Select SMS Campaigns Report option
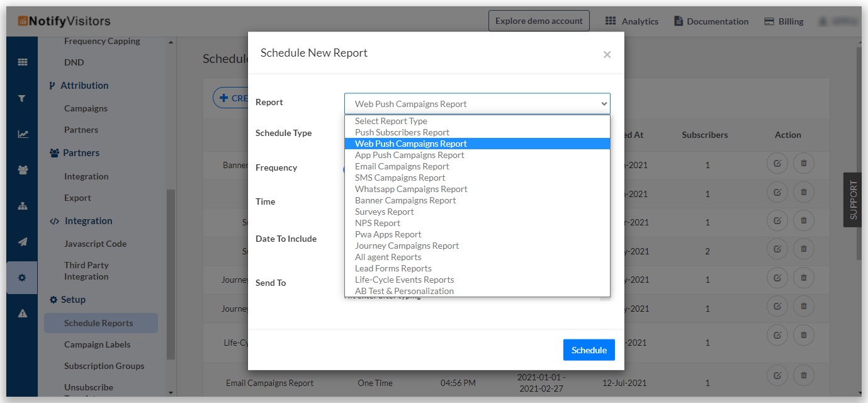This screenshot has width=868, height=403. click(x=477, y=178)
